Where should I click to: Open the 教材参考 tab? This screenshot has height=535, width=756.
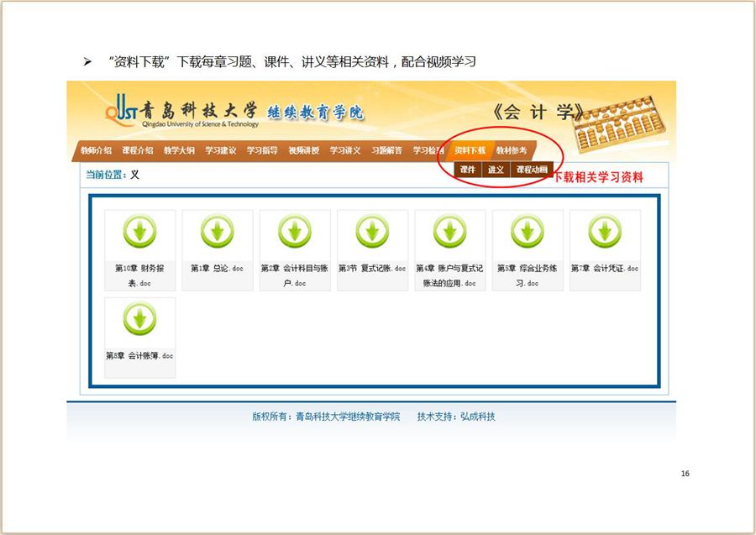click(512, 150)
